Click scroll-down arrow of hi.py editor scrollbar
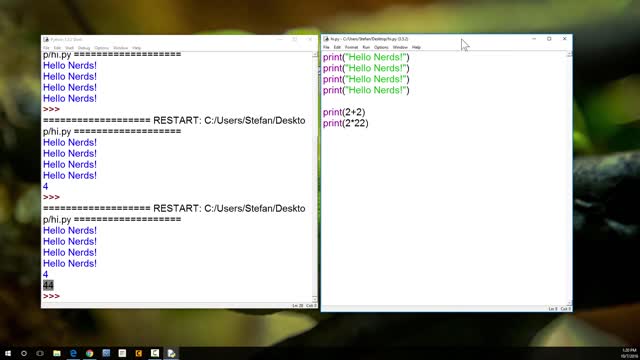This screenshot has width=640, height=360. coord(569,303)
